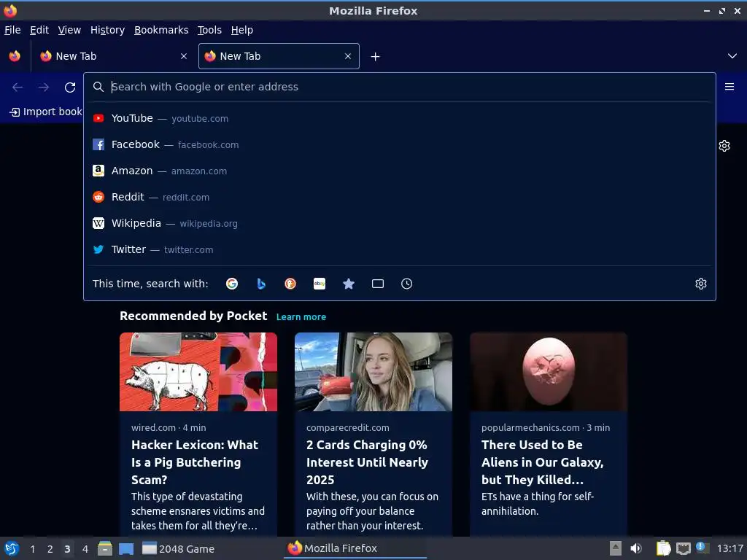747x560 pixels.
Task: Open 2 Cards Charging 0% Interest headline
Action: coord(368,462)
